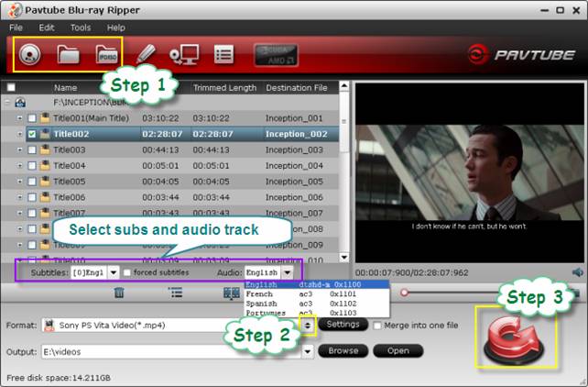This screenshot has width=588, height=387.
Task: Click the speaker volume icon
Action: tap(578, 272)
